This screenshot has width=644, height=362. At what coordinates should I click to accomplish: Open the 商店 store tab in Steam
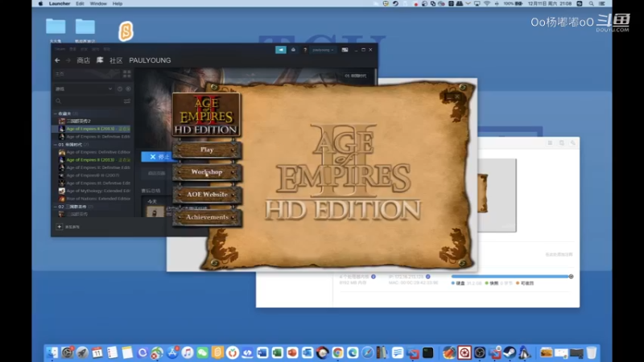click(84, 60)
